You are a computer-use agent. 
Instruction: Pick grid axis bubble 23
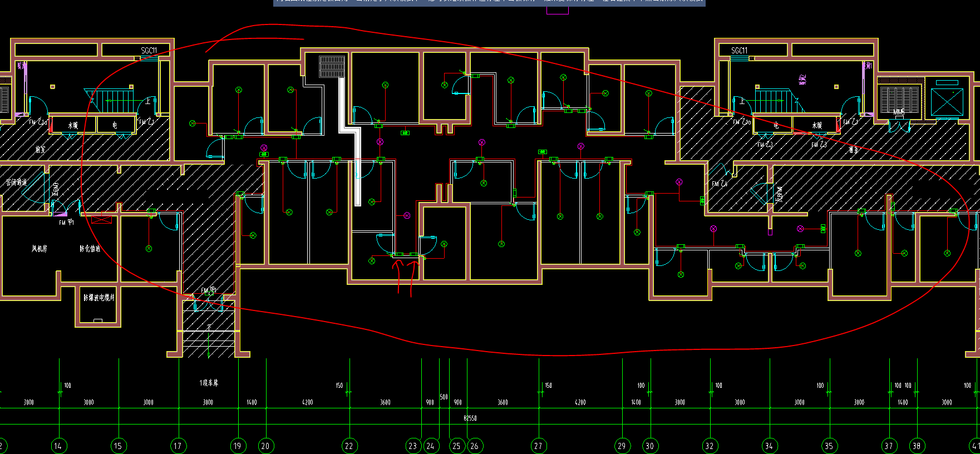tap(413, 446)
